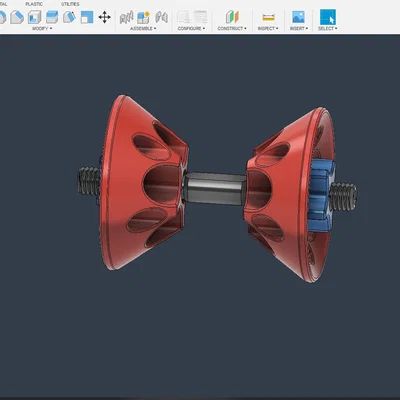Open the ASSEMBLE dropdown menu
The width and height of the screenshot is (400, 400).
[x=143, y=29]
